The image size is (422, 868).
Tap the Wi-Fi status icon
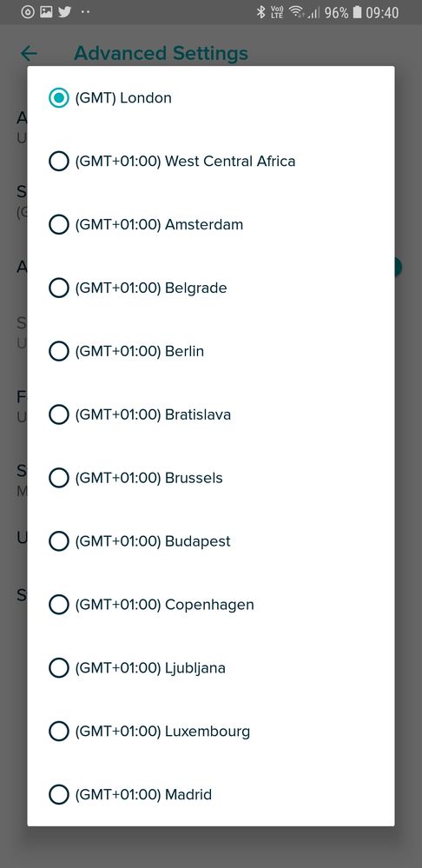click(296, 12)
